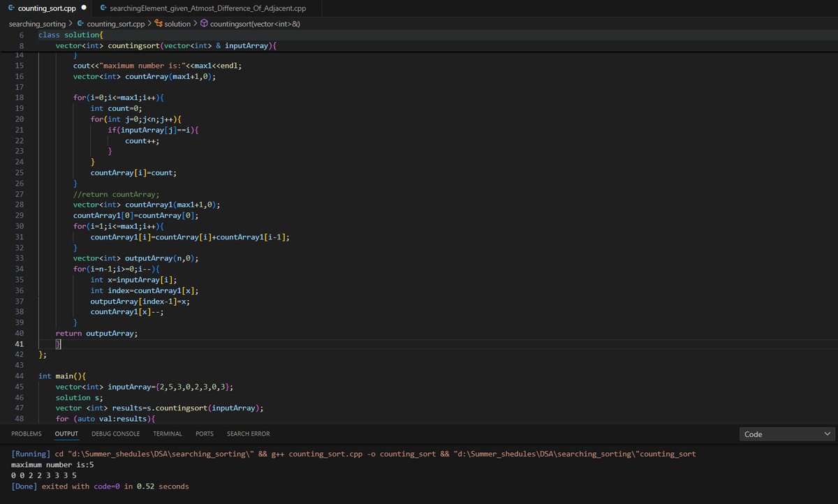Image resolution: width=838 pixels, height=504 pixels.
Task: Click the method cube icon in breadcrumb
Action: (204, 24)
